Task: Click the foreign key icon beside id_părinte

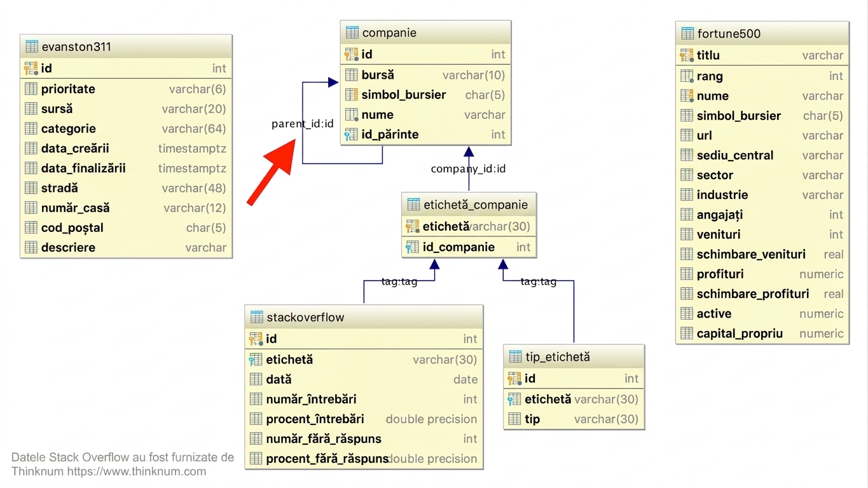Action: click(352, 135)
